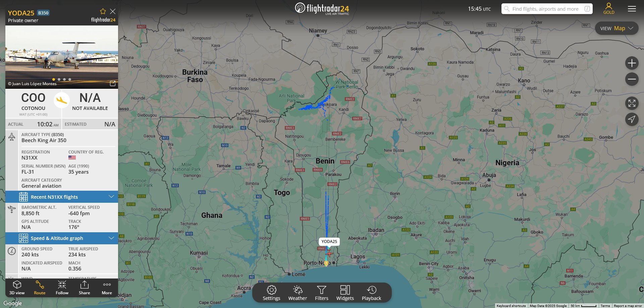Focus the Find flights search field
Screen dimensions: 644x308
[x=547, y=9]
